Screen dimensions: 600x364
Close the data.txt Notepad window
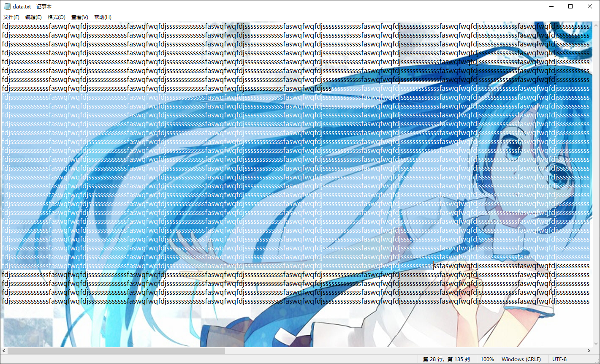(x=590, y=6)
